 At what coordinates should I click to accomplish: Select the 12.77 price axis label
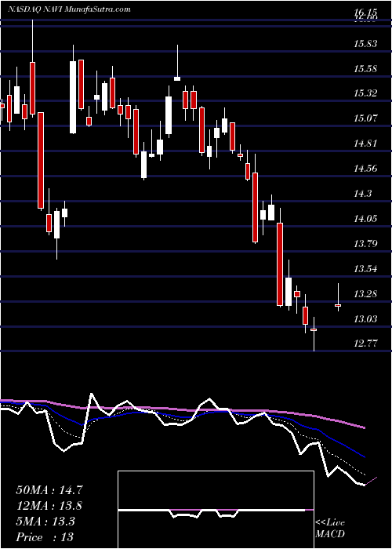tap(365, 344)
